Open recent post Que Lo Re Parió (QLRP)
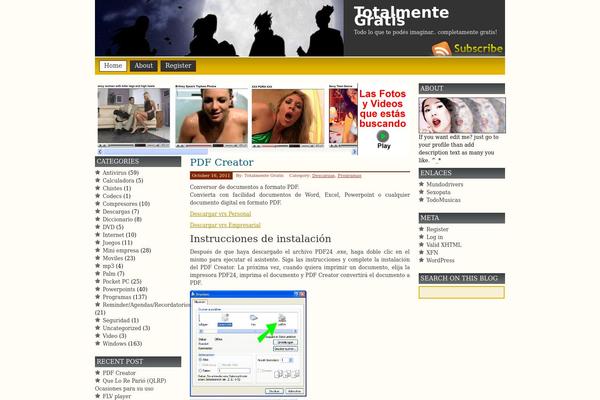Screen dimensions: 600x400 [x=134, y=381]
